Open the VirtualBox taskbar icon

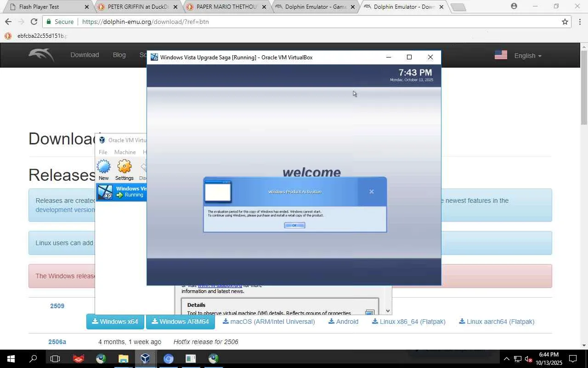click(x=146, y=359)
